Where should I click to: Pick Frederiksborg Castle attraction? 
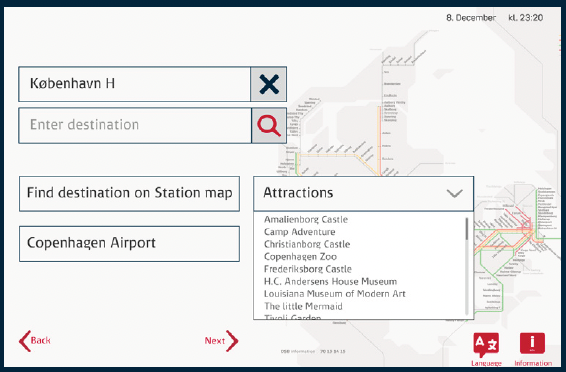point(308,269)
